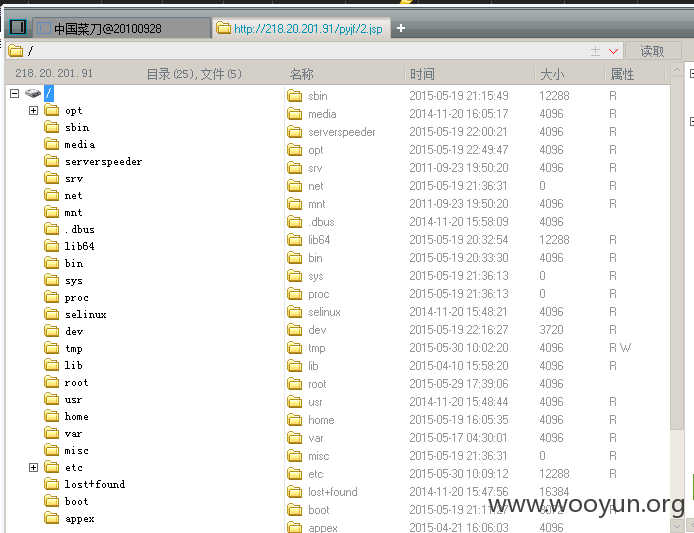Click .dbus folder icon in file list
This screenshot has height=533, width=694.
[x=295, y=222]
